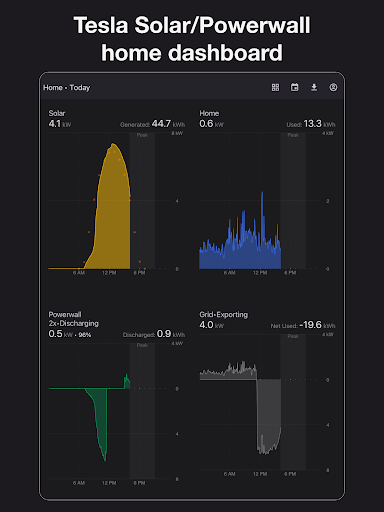Click the Home usage panel heading
This screenshot has height=512, width=384.
click(x=209, y=113)
